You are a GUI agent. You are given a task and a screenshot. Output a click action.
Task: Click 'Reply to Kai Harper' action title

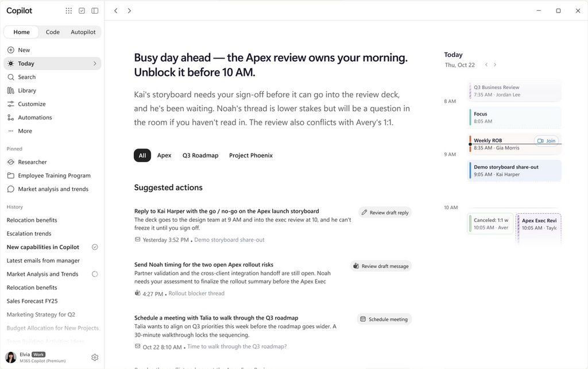click(x=226, y=211)
